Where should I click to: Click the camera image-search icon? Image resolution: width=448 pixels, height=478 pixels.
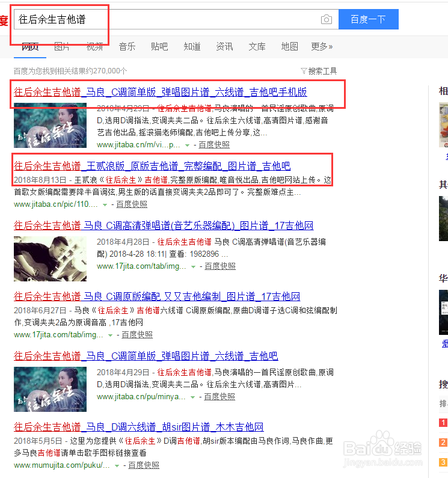327,19
